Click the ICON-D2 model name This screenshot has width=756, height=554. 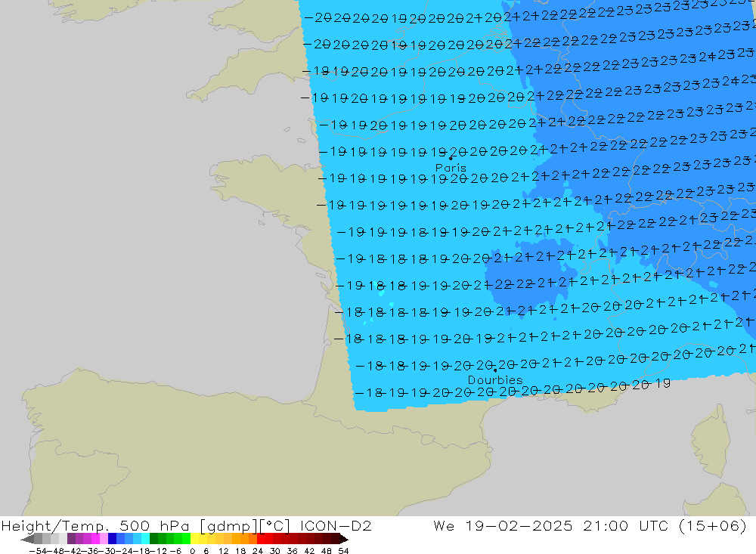(336, 525)
